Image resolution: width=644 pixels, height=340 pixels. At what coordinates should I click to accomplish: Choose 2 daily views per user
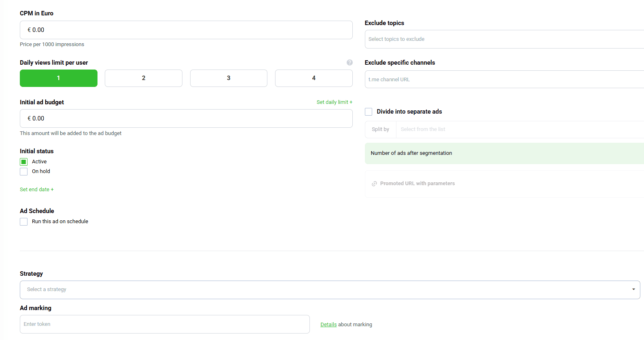pos(144,78)
